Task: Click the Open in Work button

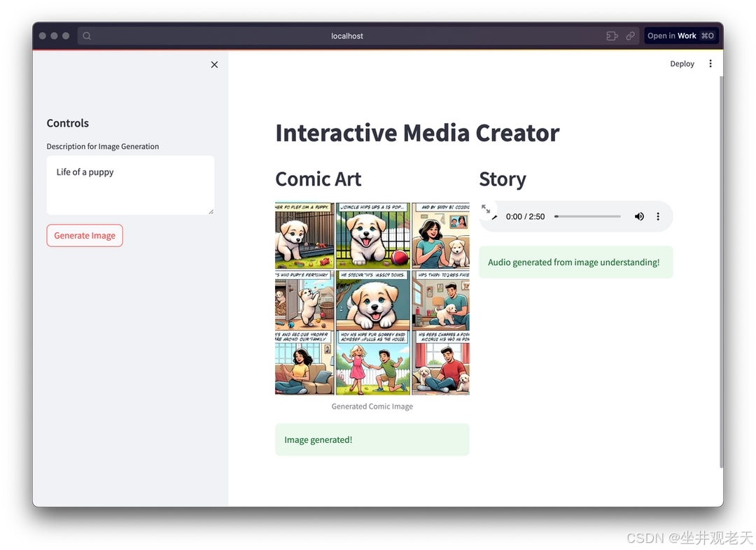Action: [x=681, y=36]
